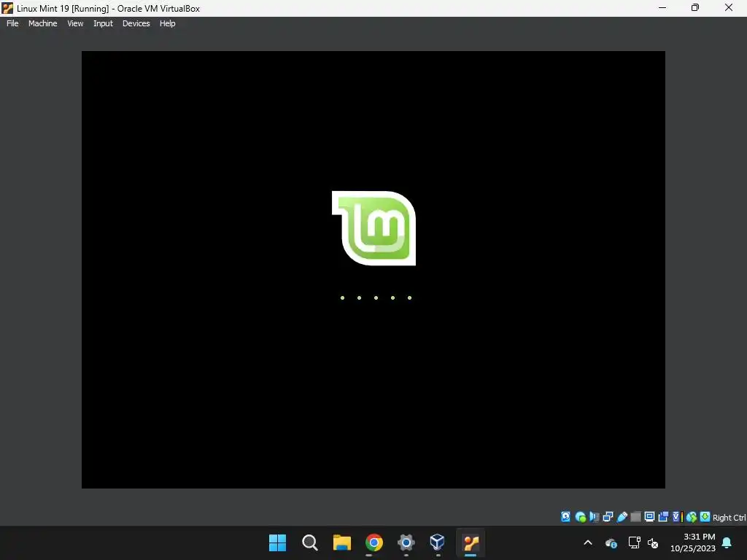The image size is (747, 560).
Task: Click the VirtualBox icon in the title bar
Action: (x=7, y=8)
